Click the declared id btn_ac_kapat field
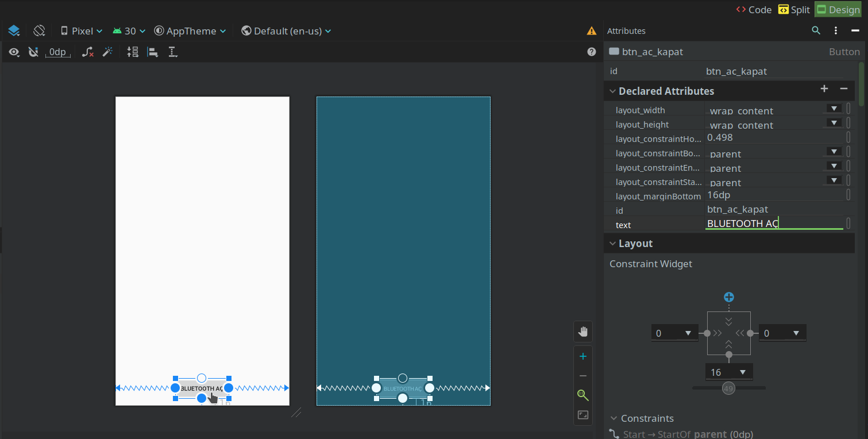 point(774,209)
